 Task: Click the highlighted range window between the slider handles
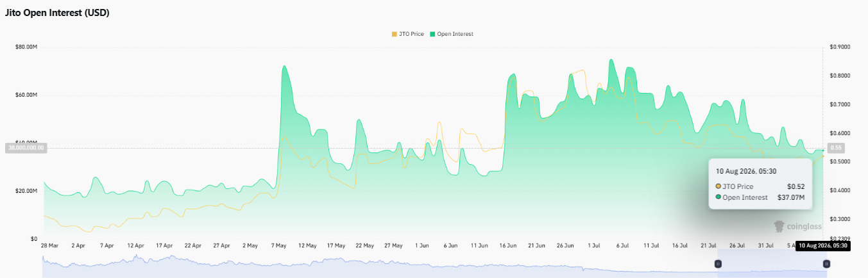point(772,263)
